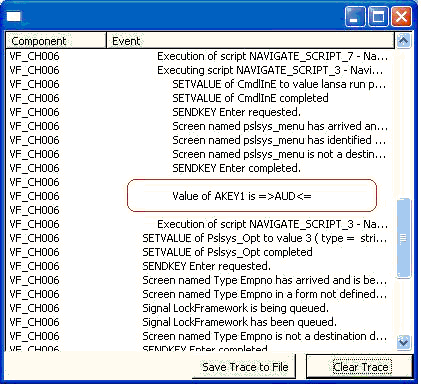
Task: Select 'SENDKEY Enter requested.' row below Pslsys_Opt completed
Action: pyautogui.click(x=200, y=266)
